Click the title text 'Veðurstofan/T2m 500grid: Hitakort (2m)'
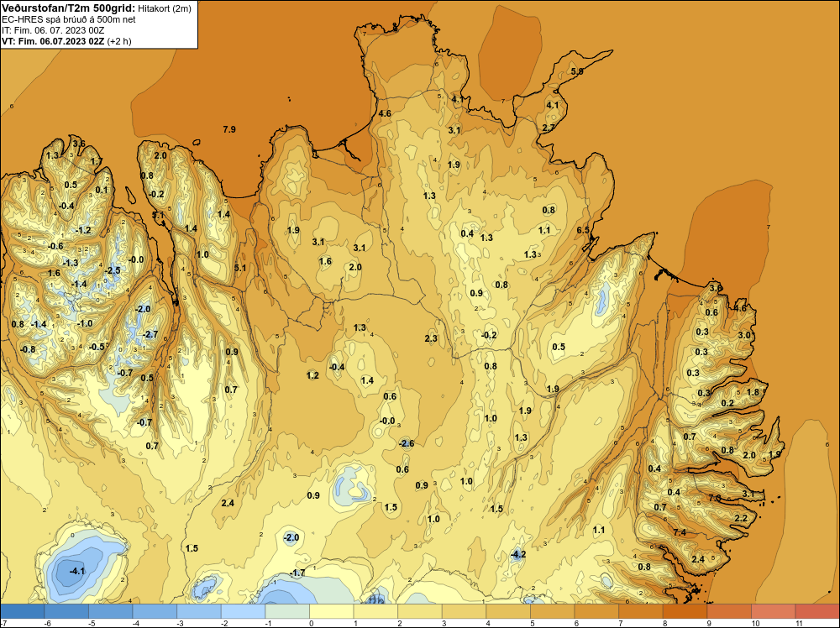This screenshot has width=840, height=628. pos(97,8)
